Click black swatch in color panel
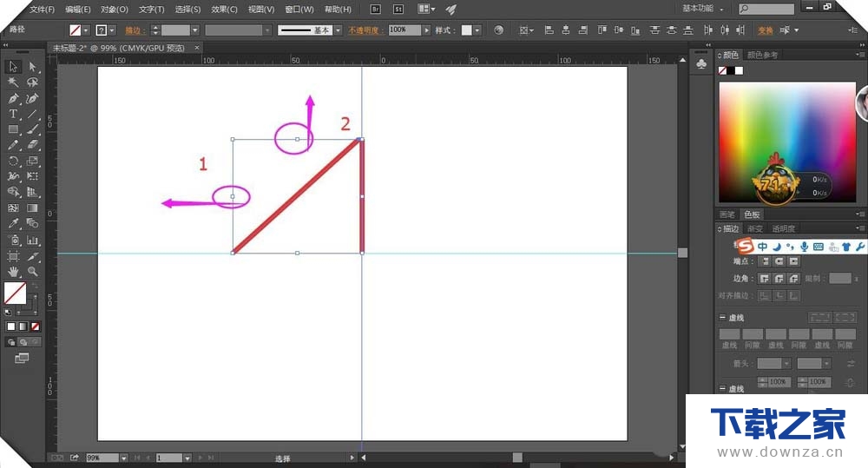The image size is (868, 468). click(731, 71)
